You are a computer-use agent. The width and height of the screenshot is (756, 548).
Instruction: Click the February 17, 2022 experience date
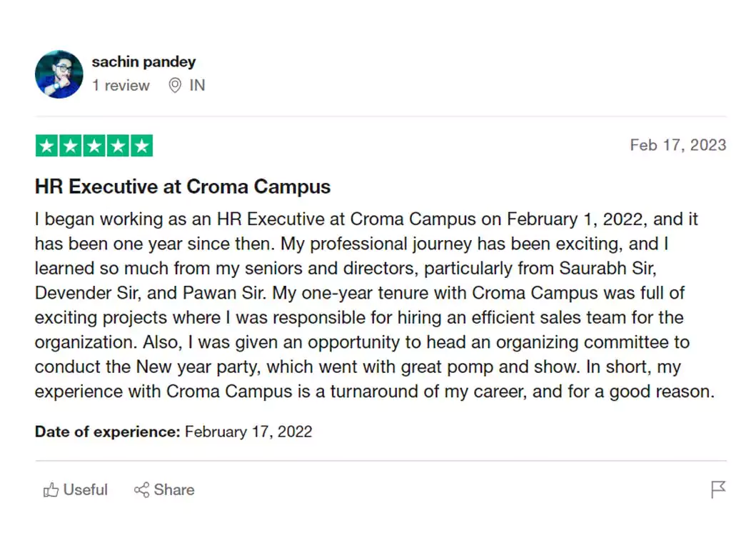click(248, 432)
